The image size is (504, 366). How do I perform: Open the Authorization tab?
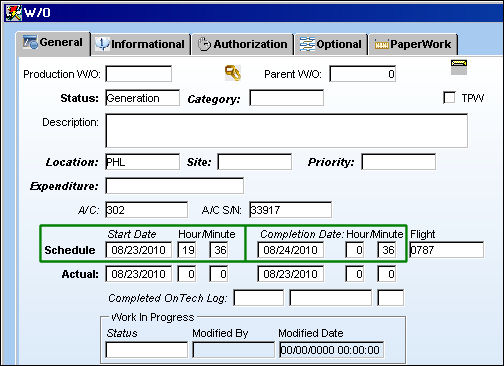click(243, 44)
